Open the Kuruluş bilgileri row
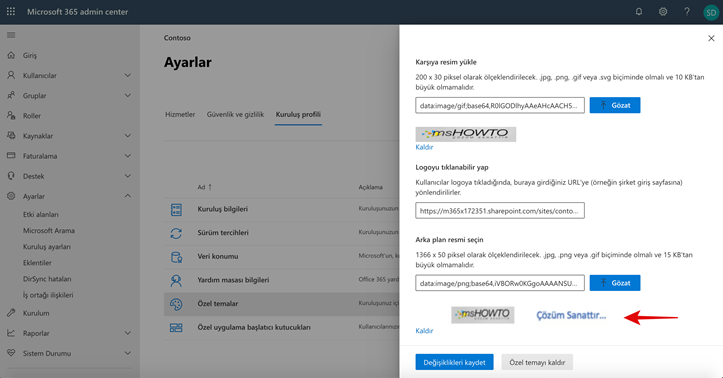723x378 pixels. 281,210
